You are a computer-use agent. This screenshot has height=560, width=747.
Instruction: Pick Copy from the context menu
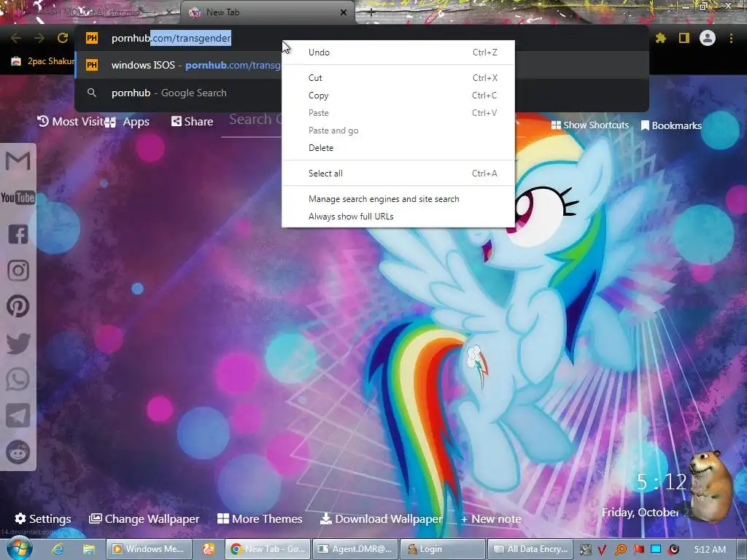coord(398,96)
